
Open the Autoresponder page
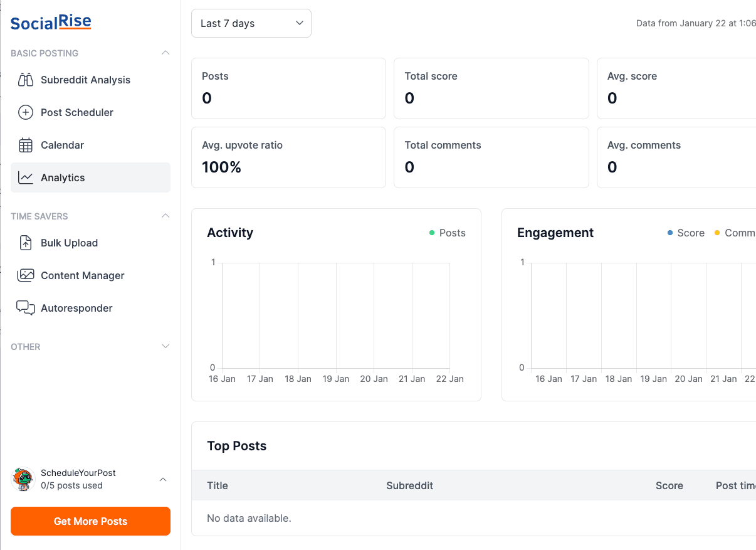click(x=90, y=308)
